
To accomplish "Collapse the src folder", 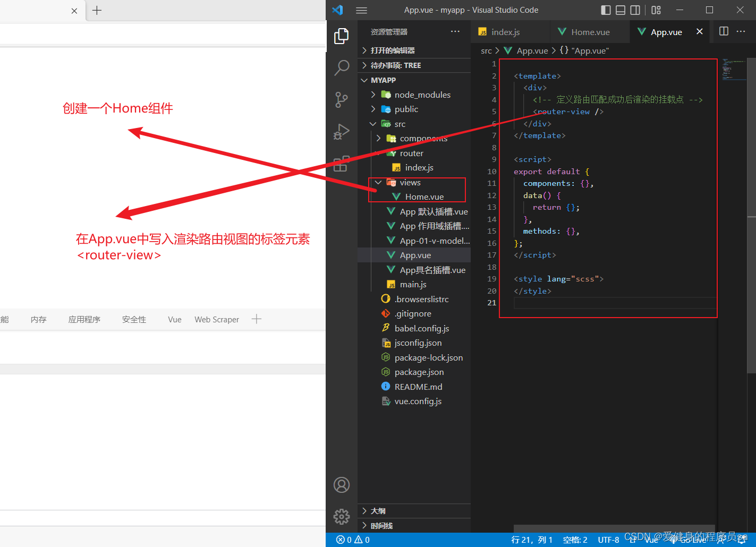I will pos(414,124).
